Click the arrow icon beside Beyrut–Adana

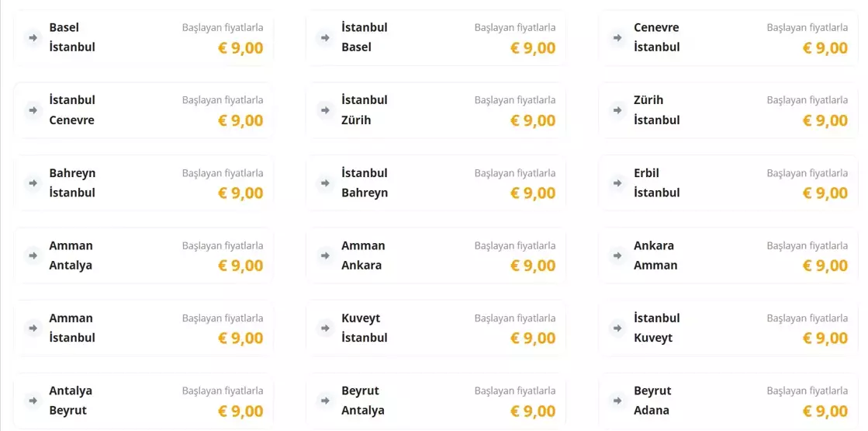coord(617,401)
